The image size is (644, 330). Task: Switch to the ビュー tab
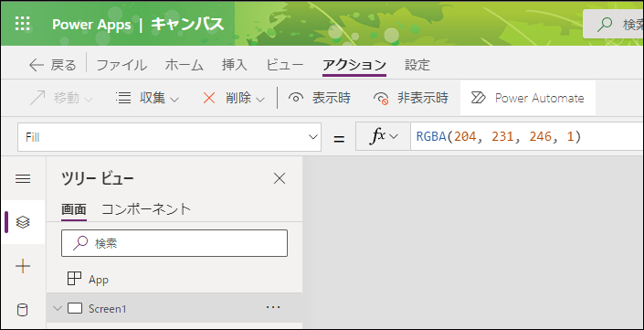click(x=285, y=65)
